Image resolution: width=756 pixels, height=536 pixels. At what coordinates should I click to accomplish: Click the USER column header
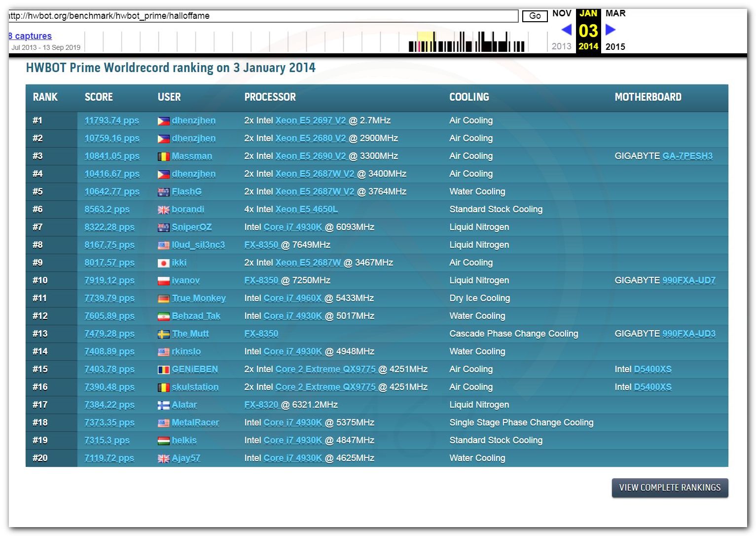point(169,97)
